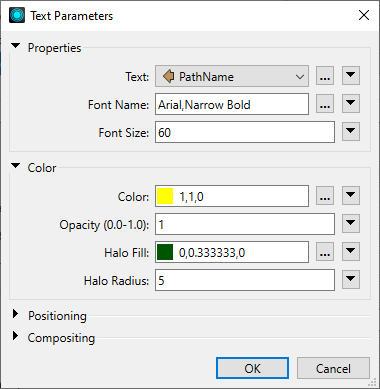380x389 pixels.
Task: Click the FME application icon in title bar
Action: (x=17, y=15)
